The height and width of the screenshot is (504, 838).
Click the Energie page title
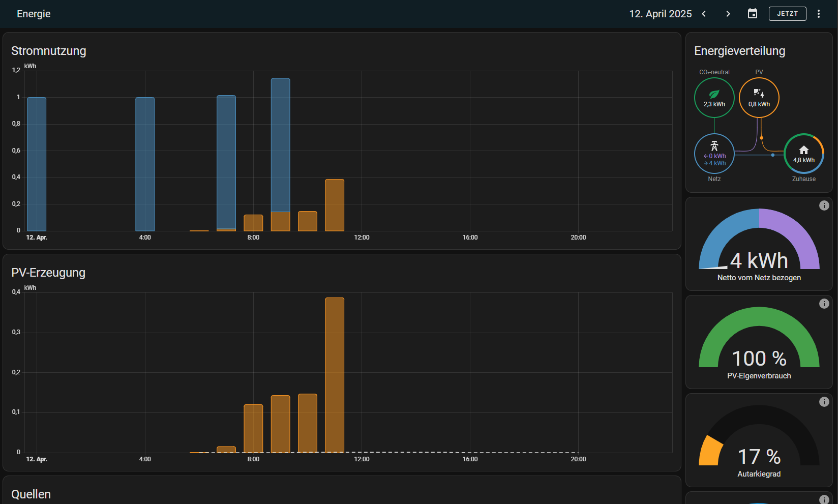tap(34, 14)
